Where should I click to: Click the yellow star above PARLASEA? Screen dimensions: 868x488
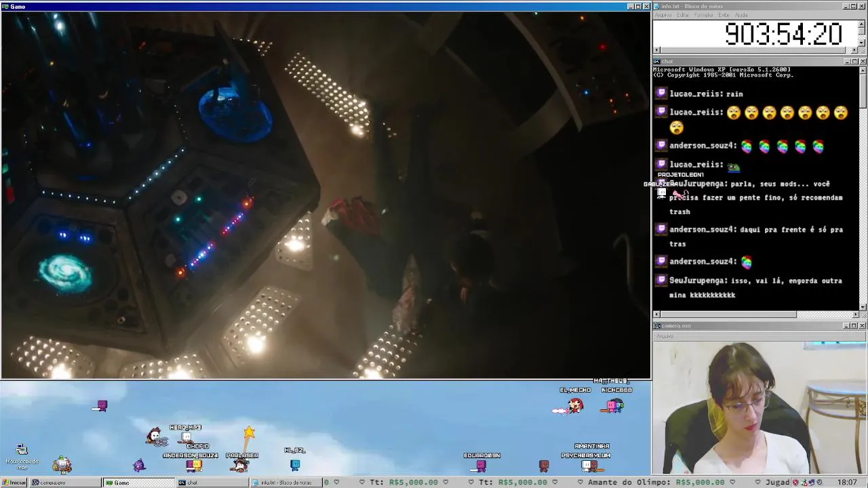pyautogui.click(x=249, y=432)
